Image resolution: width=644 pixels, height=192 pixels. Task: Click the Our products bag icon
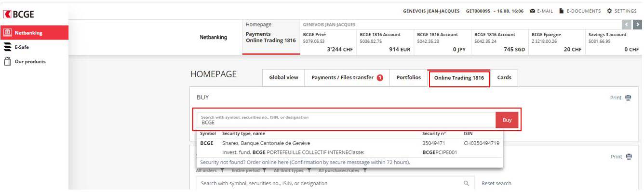click(x=7, y=62)
